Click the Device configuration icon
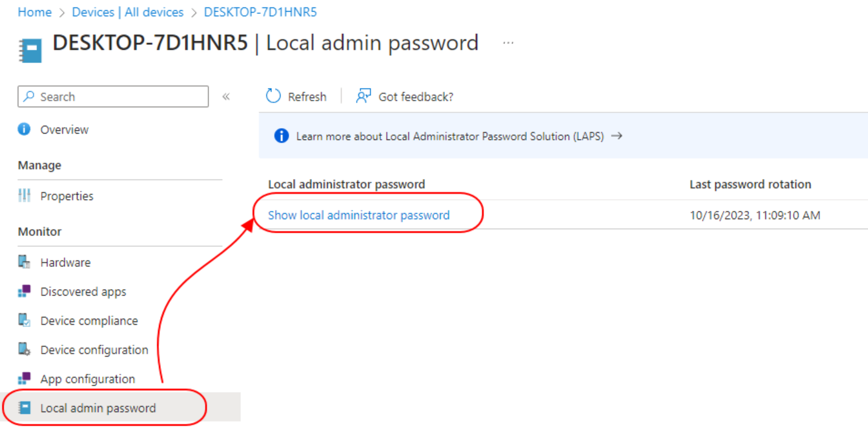Viewport: 868px width, 432px height. coord(24,349)
